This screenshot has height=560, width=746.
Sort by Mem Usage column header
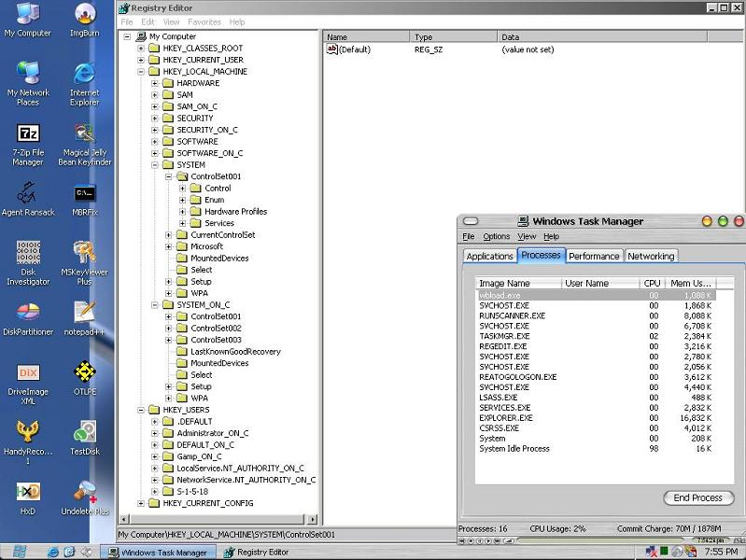click(690, 283)
